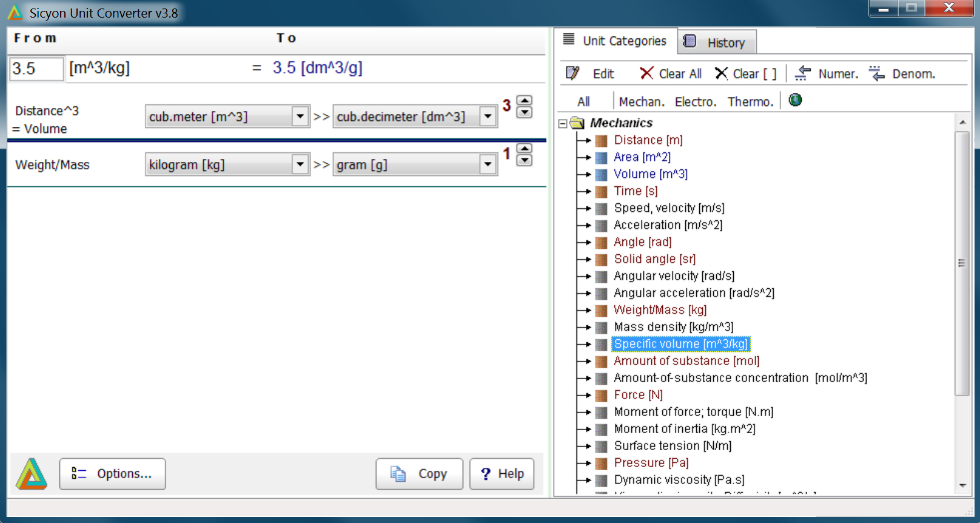Add unit to denominator with Denom. icon
This screenshot has height=523, width=980.
point(876,73)
